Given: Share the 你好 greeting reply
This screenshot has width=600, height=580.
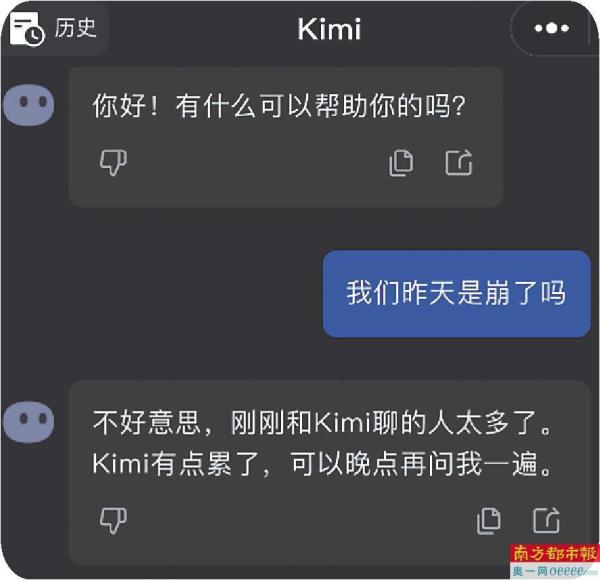Looking at the screenshot, I should (x=459, y=163).
